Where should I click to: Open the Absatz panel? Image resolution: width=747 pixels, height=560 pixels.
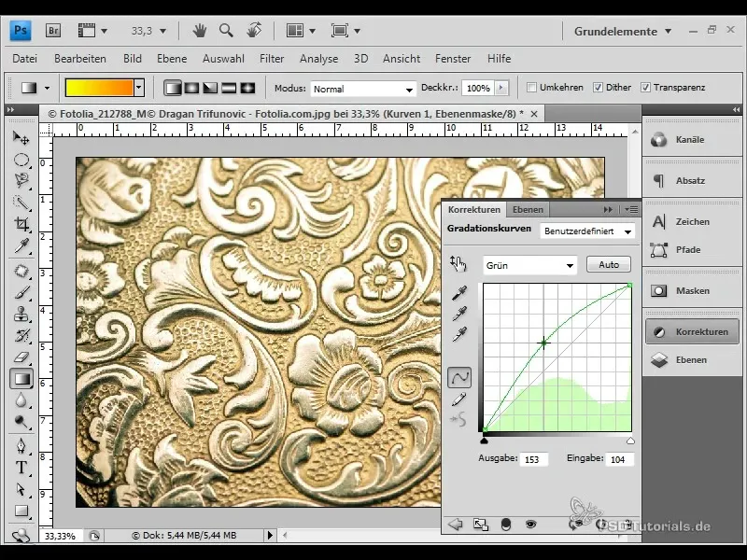[x=692, y=181]
